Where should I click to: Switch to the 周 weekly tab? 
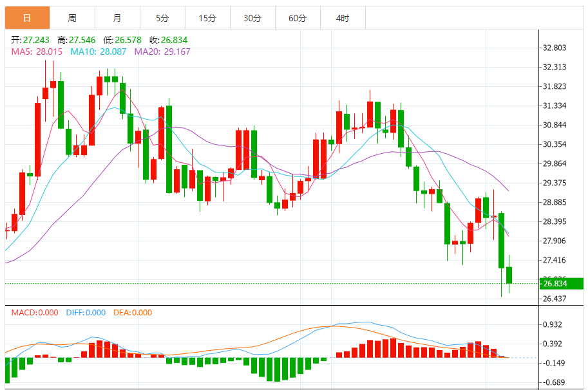point(72,17)
